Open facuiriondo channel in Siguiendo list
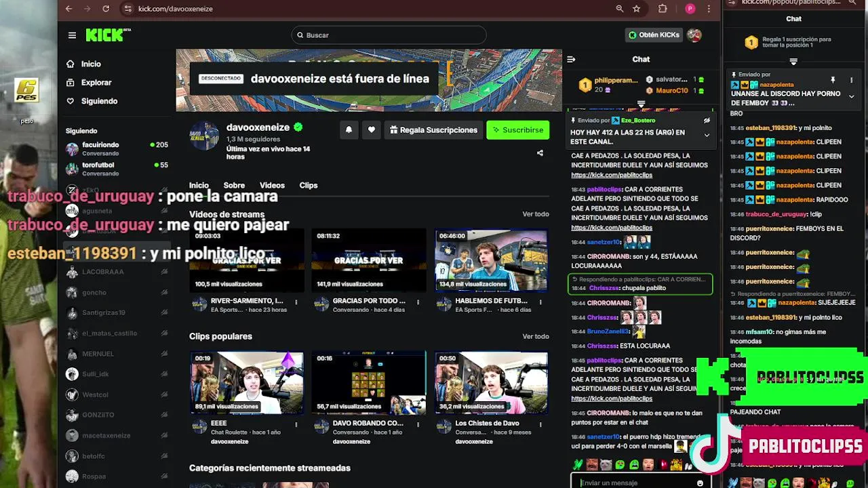Image resolution: width=868 pixels, height=488 pixels. pyautogui.click(x=117, y=149)
